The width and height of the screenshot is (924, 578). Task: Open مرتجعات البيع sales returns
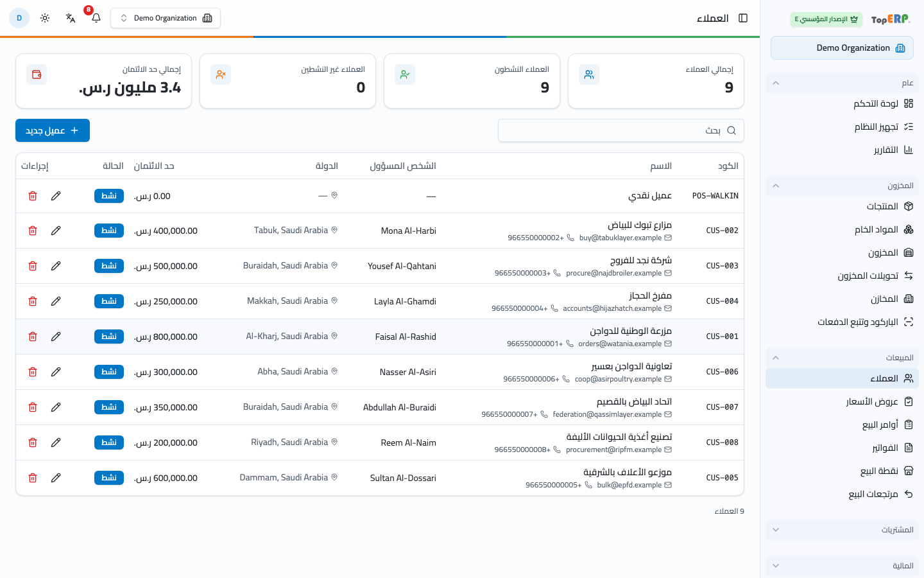pos(842,494)
